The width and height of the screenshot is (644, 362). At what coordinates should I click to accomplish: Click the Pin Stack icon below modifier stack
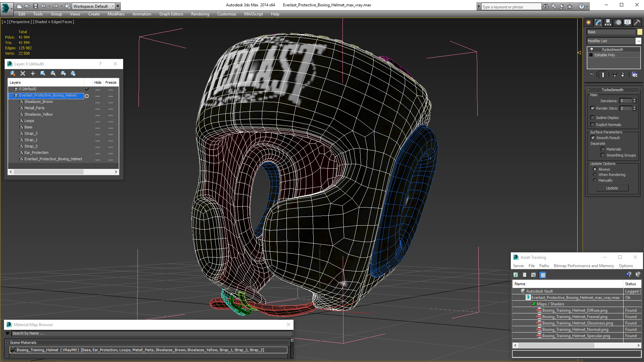coord(591,75)
